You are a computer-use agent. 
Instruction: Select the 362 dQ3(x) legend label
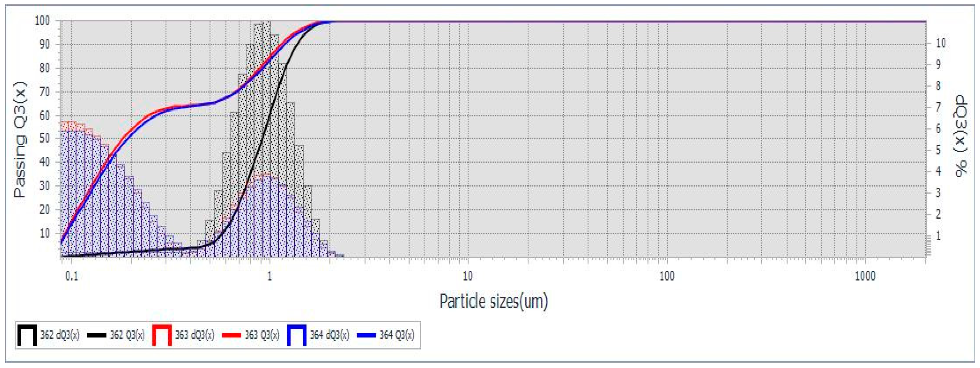(60, 335)
